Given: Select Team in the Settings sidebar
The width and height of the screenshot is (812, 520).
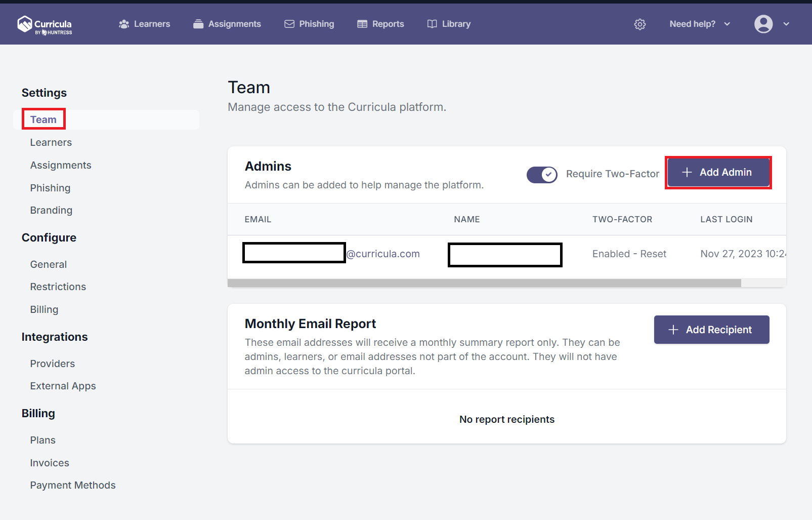Looking at the screenshot, I should coord(43,119).
